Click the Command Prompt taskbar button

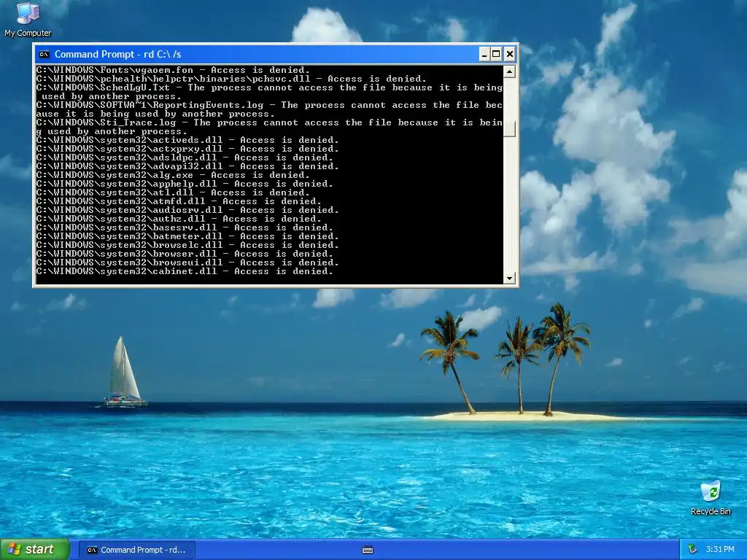[x=136, y=550]
